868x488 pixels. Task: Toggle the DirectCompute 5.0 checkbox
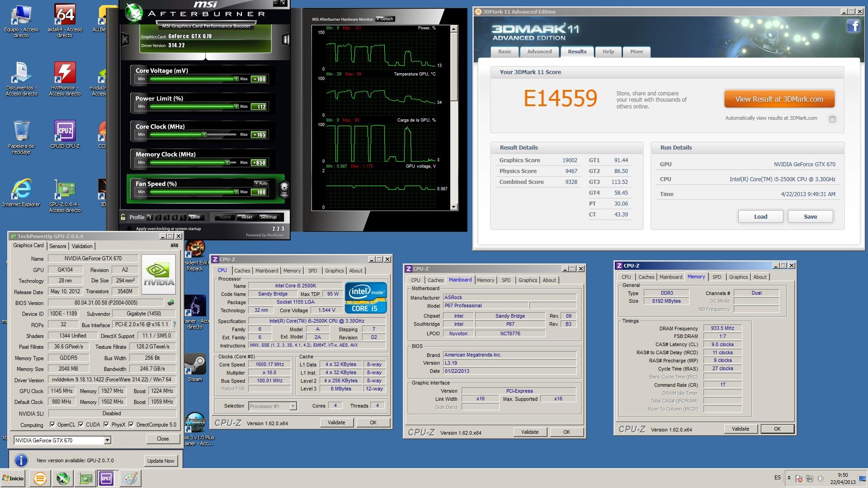tap(131, 424)
